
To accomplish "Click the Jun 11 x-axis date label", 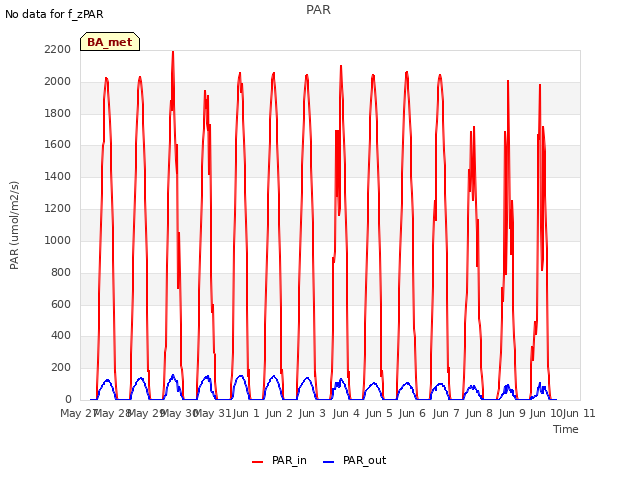I will tap(579, 413).
